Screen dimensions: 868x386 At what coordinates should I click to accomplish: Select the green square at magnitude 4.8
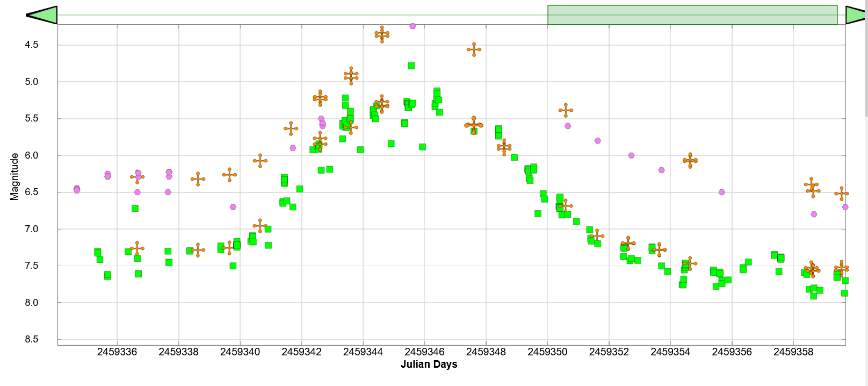click(x=411, y=66)
